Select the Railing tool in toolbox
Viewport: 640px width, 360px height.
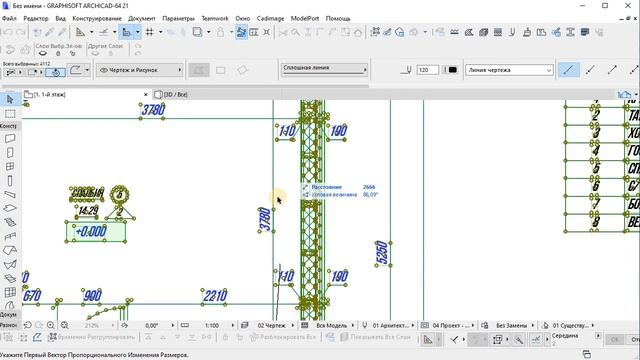pyautogui.click(x=10, y=236)
